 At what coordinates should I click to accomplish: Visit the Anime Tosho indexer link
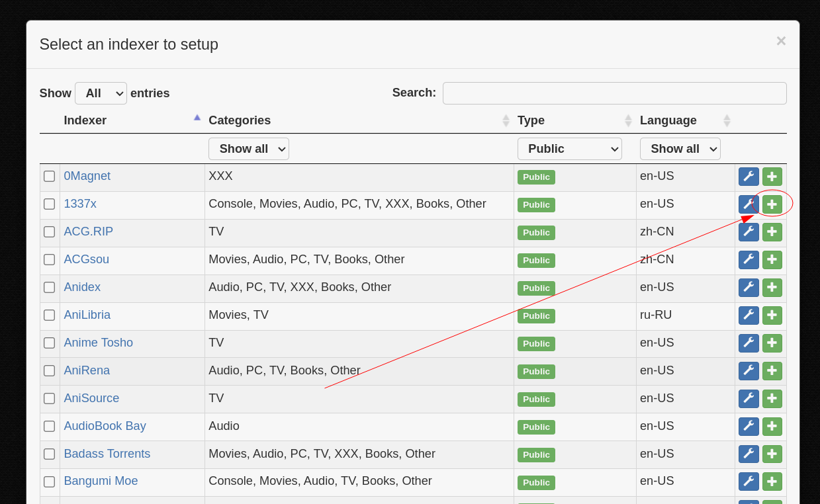click(x=99, y=343)
